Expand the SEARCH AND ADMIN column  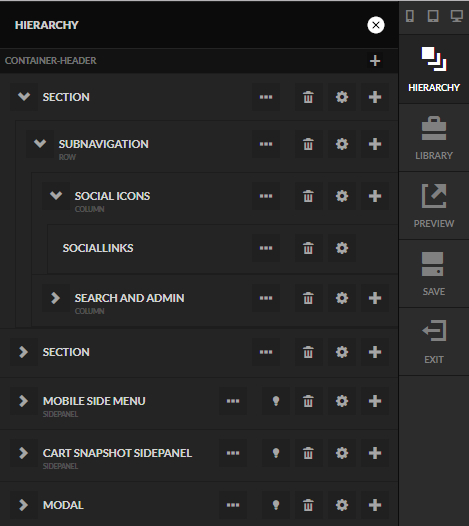click(56, 298)
